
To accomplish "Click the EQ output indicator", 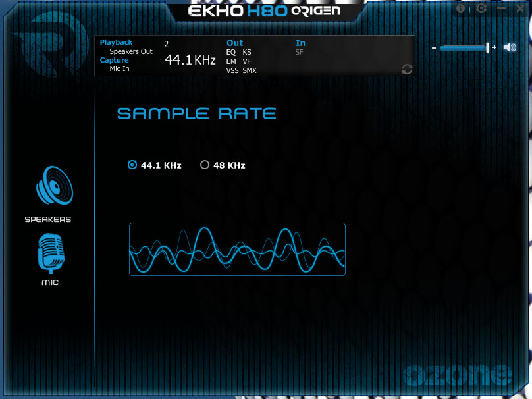I will click(x=230, y=52).
